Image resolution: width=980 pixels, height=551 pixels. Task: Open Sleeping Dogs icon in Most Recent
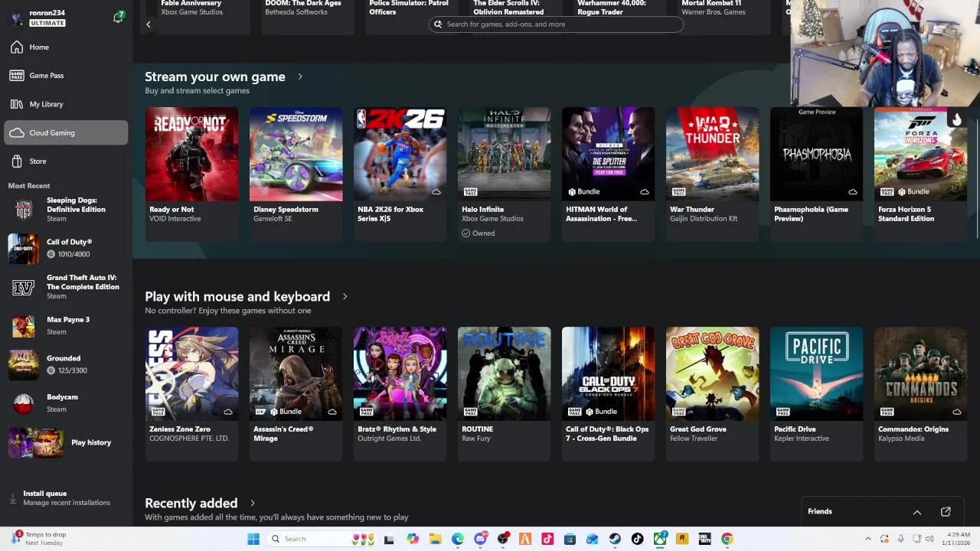pyautogui.click(x=24, y=210)
